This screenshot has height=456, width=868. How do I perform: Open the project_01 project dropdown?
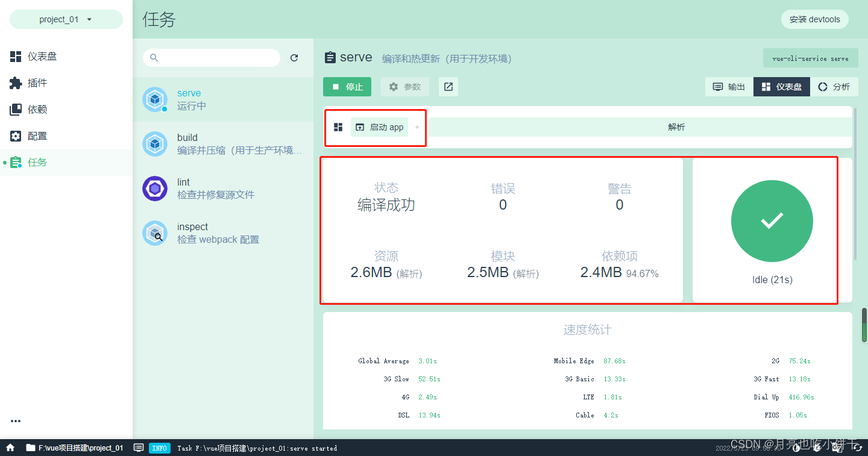(66, 19)
